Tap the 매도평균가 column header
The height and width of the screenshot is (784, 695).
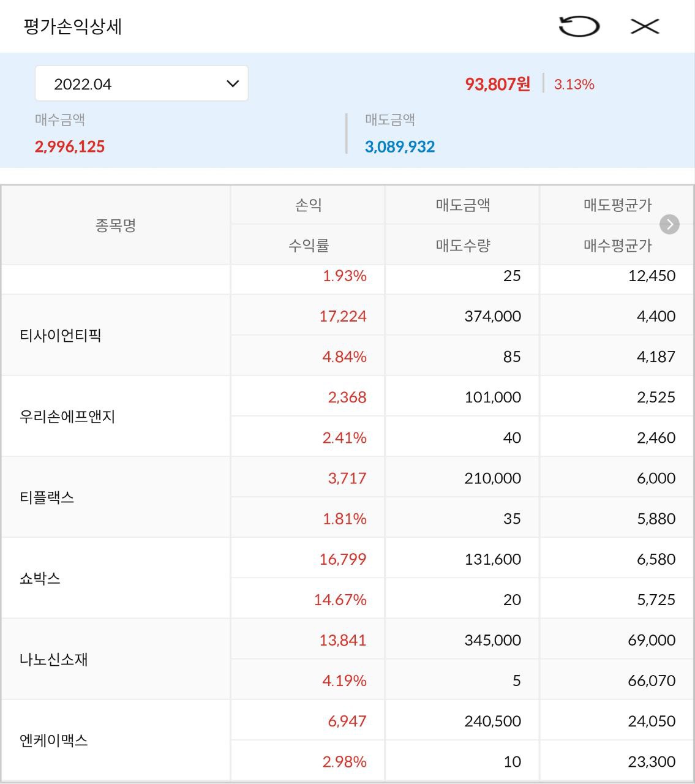[617, 205]
